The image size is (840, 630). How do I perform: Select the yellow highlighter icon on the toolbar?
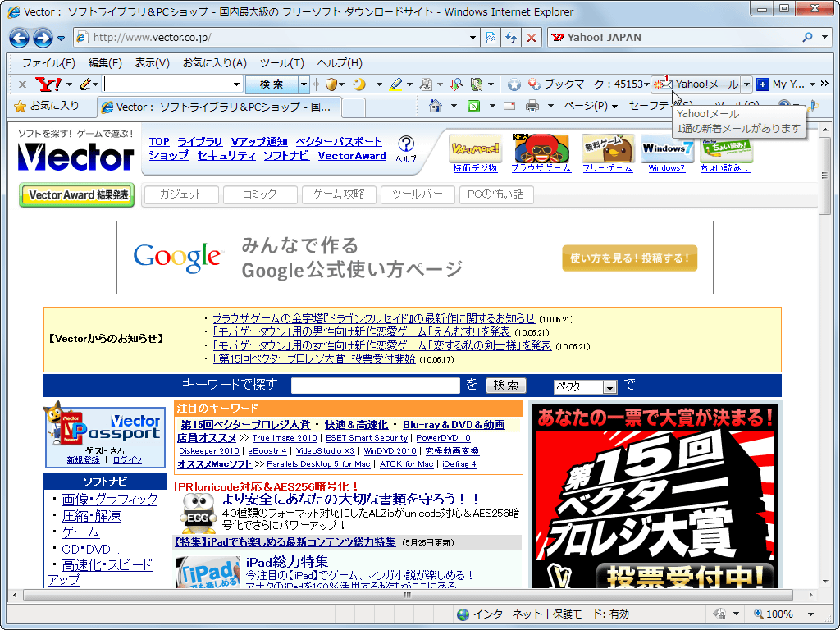pos(395,84)
